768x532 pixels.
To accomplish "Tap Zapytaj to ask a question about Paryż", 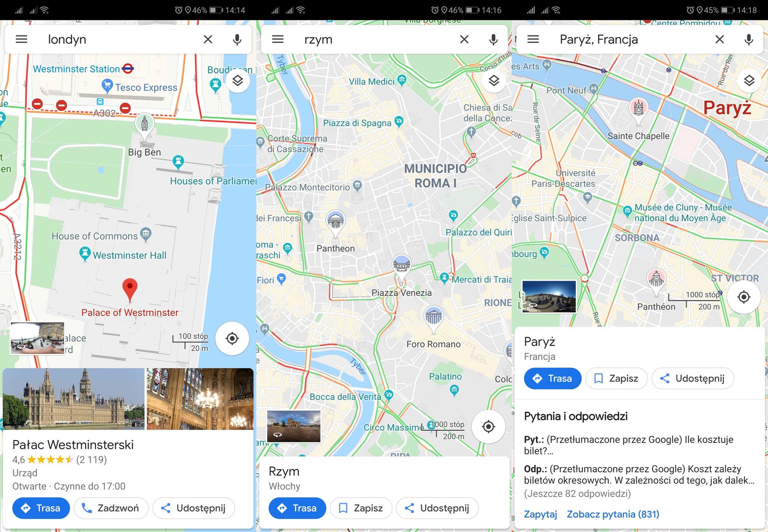I will [x=540, y=514].
